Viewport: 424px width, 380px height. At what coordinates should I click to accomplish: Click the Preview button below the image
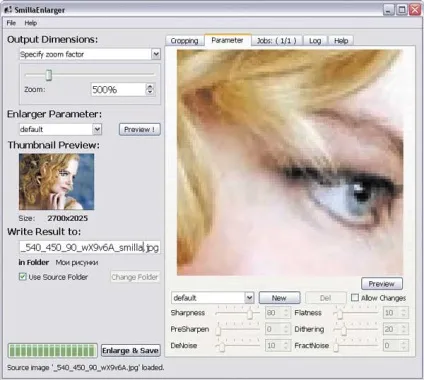(382, 284)
